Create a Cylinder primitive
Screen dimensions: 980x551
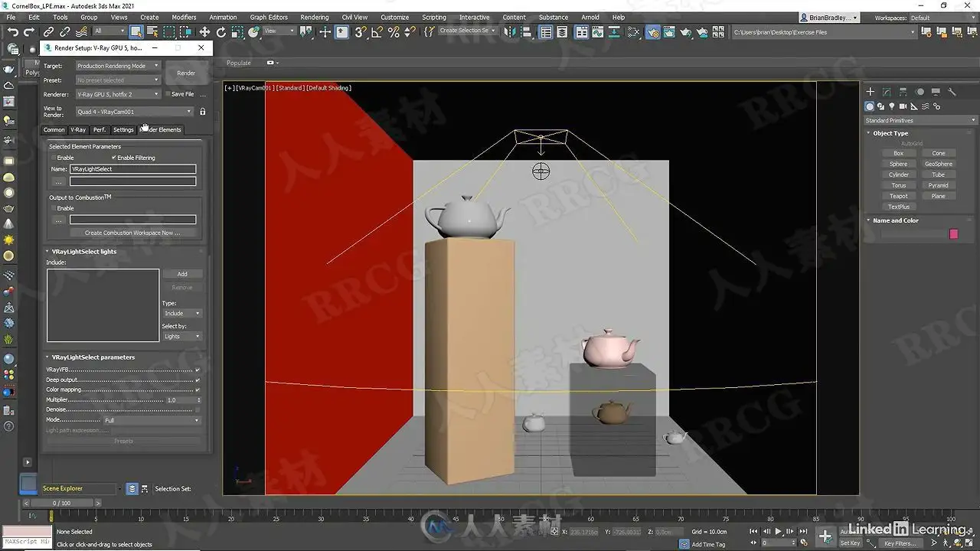pyautogui.click(x=899, y=174)
